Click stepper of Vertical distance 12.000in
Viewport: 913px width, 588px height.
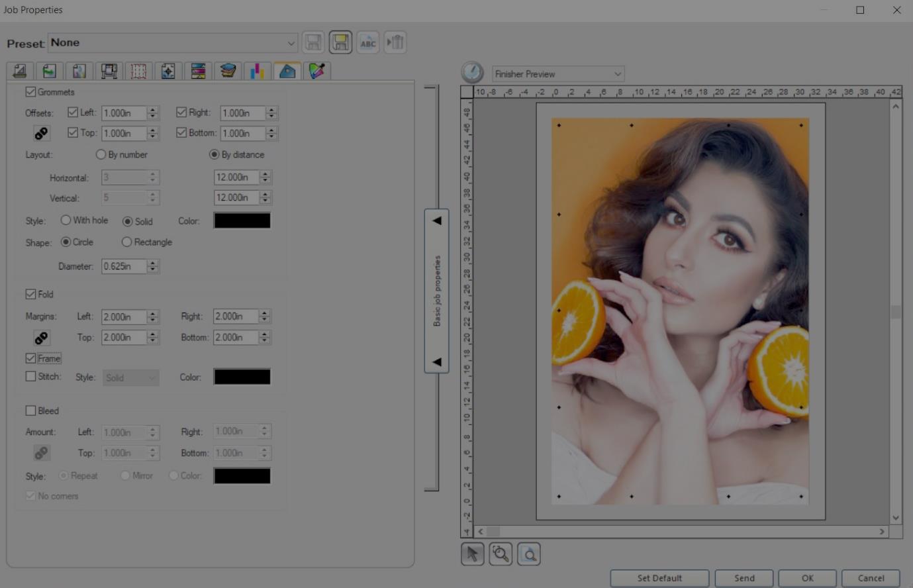click(x=265, y=197)
